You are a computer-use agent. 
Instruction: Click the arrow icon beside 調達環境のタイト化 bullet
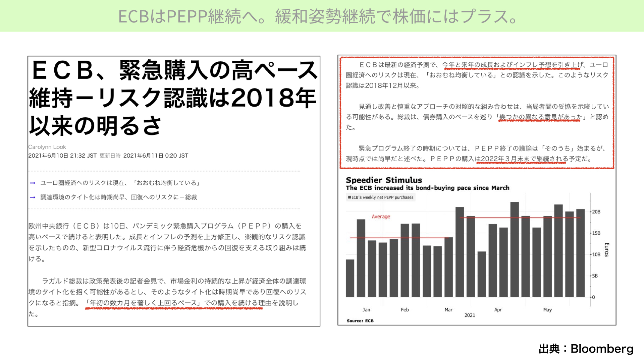(x=33, y=197)
